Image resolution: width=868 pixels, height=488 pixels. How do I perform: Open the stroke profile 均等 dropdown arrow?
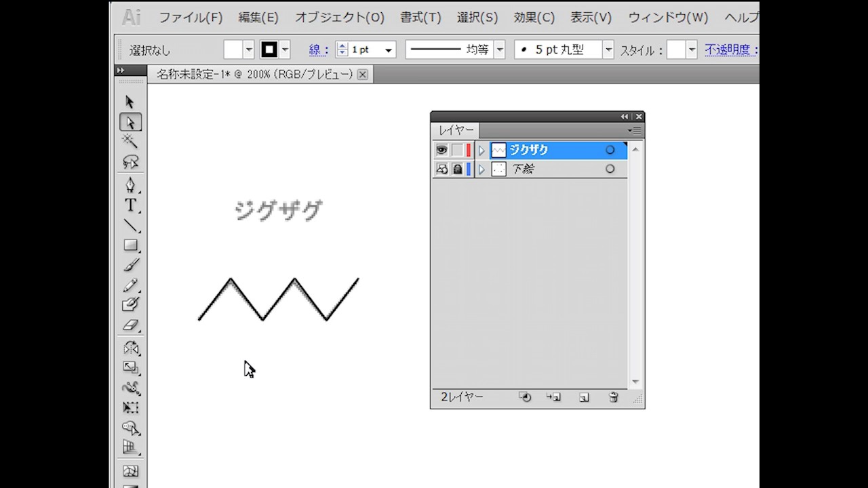[x=500, y=49]
